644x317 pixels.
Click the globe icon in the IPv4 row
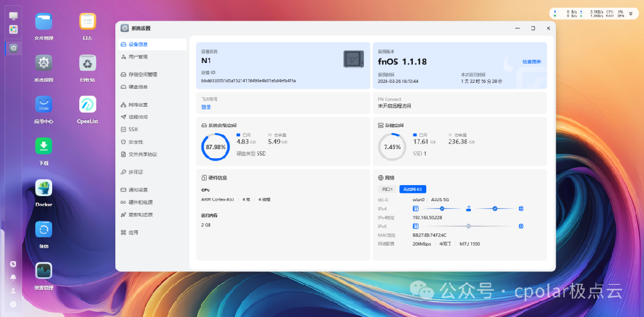click(x=521, y=209)
